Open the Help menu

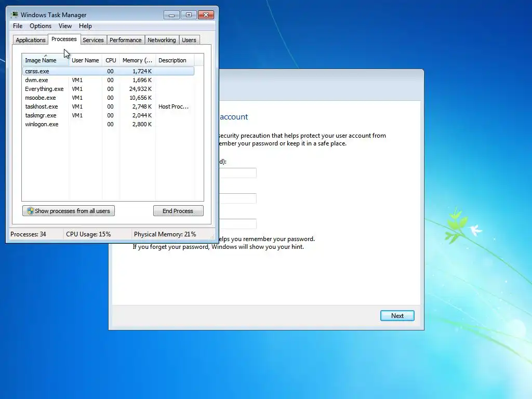point(85,26)
